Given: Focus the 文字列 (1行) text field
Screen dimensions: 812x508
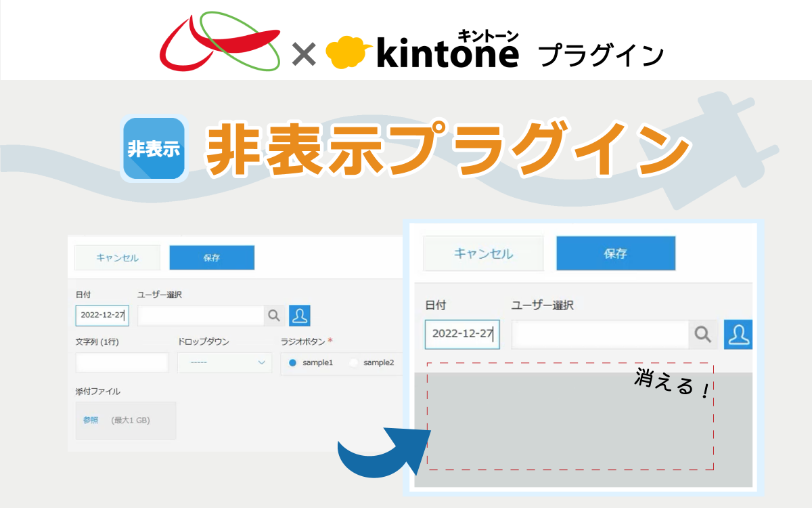Looking at the screenshot, I should click(x=122, y=362).
